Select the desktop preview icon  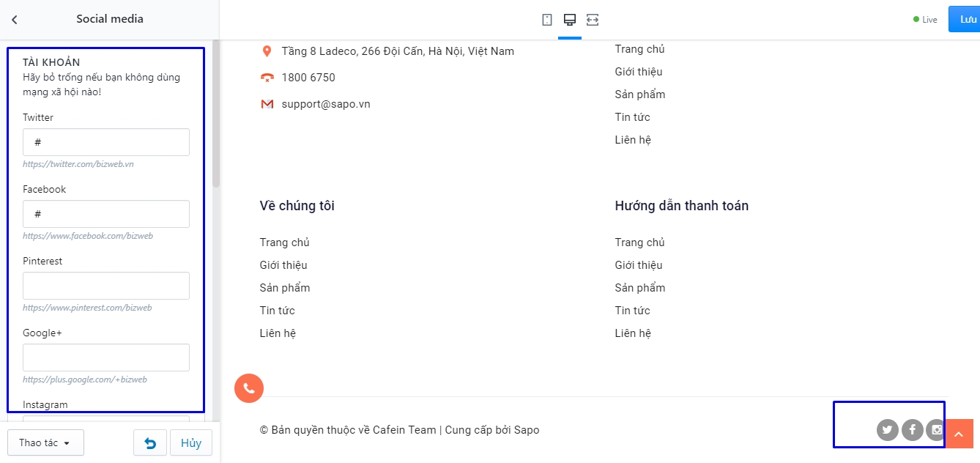point(570,20)
